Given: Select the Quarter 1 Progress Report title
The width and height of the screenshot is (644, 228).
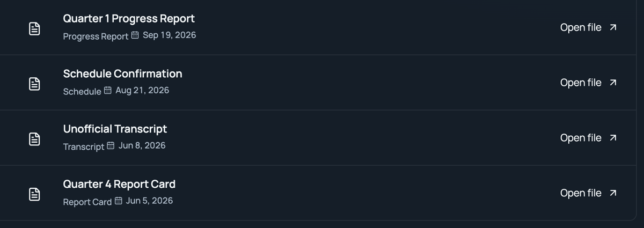Looking at the screenshot, I should pos(129,19).
